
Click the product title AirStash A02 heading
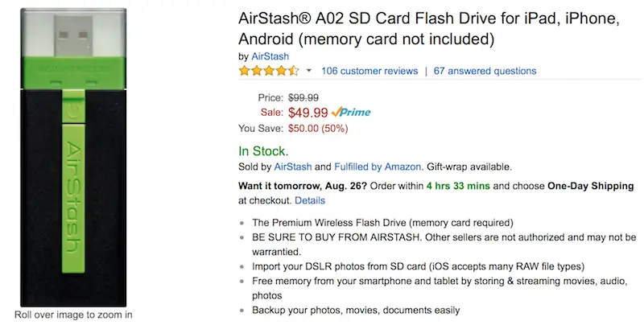coord(429,29)
